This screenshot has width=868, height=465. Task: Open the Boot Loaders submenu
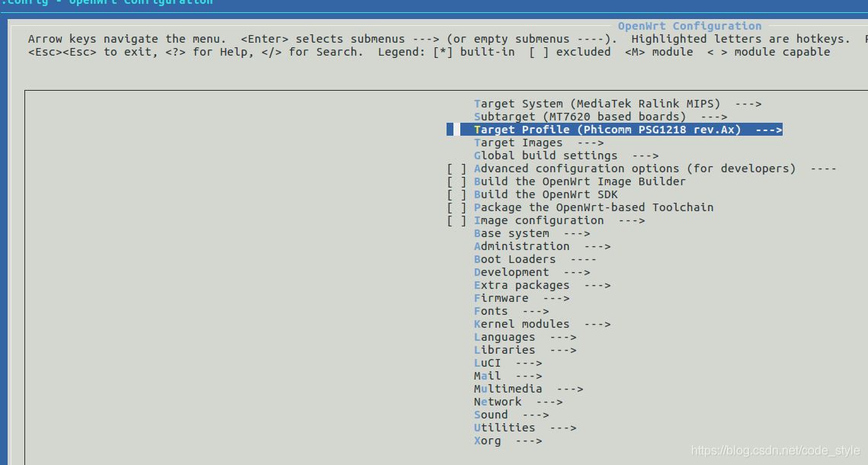[x=535, y=260]
